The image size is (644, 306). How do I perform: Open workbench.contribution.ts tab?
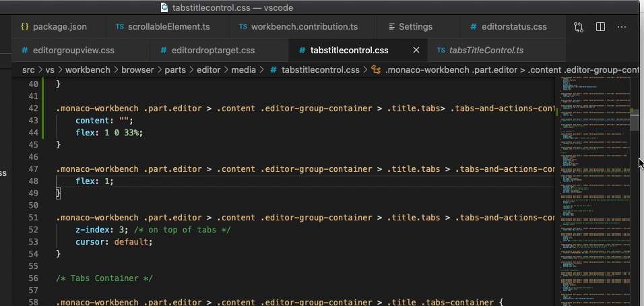pyautogui.click(x=303, y=27)
